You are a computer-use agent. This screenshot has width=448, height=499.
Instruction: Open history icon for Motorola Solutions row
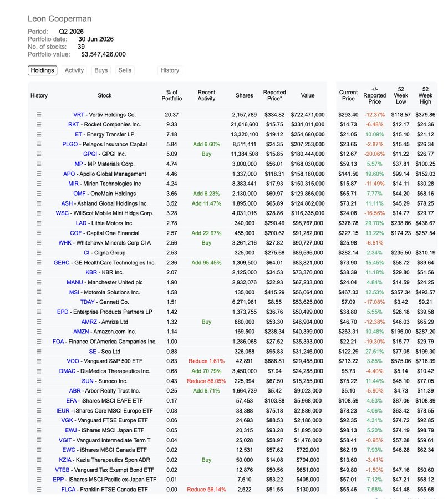(39, 292)
